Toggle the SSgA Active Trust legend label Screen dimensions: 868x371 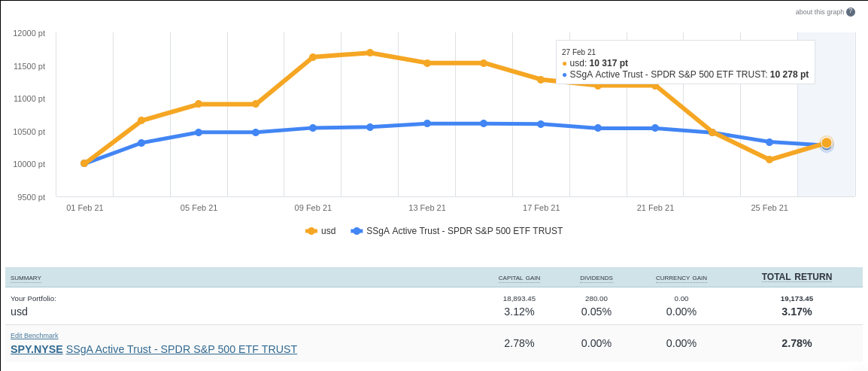464,231
